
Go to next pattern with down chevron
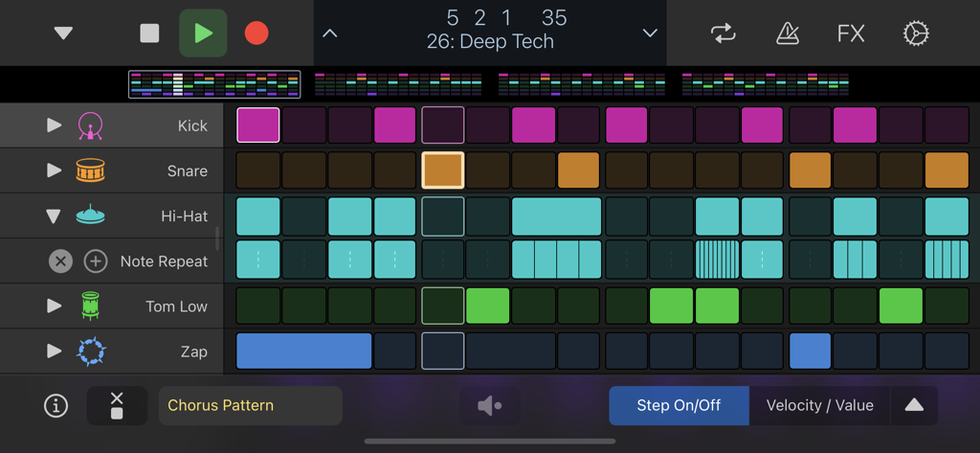(x=650, y=34)
